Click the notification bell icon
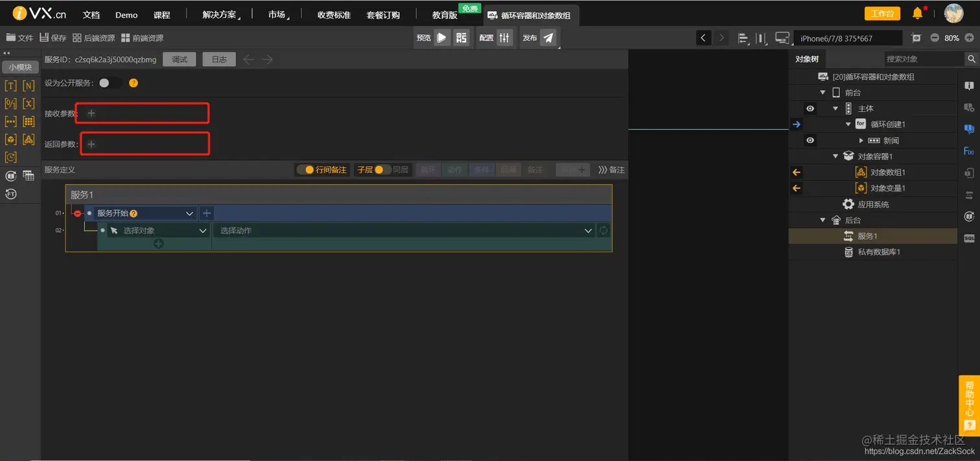This screenshot has height=461, width=980. click(x=918, y=14)
